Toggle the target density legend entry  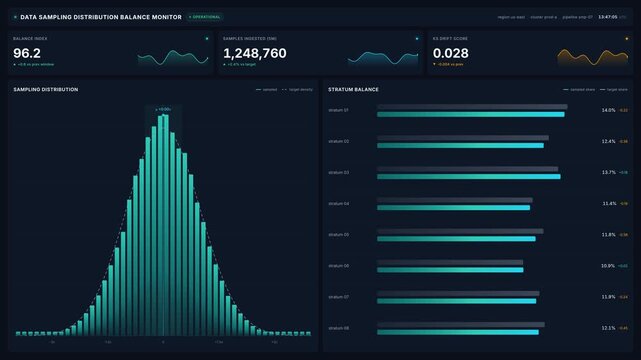[x=297, y=89]
